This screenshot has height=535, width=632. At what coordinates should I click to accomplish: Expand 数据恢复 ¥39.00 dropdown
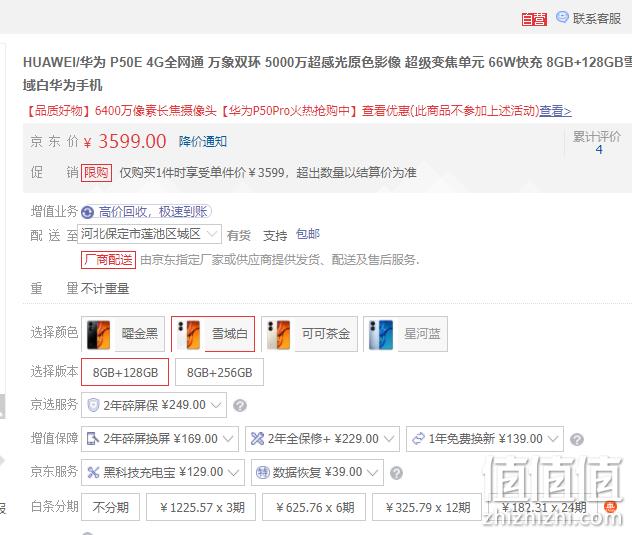(x=317, y=472)
